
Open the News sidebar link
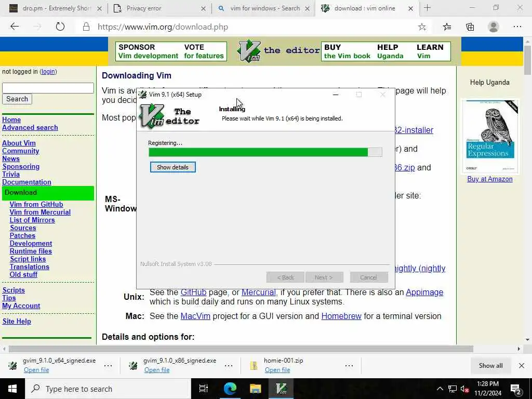coord(11,159)
